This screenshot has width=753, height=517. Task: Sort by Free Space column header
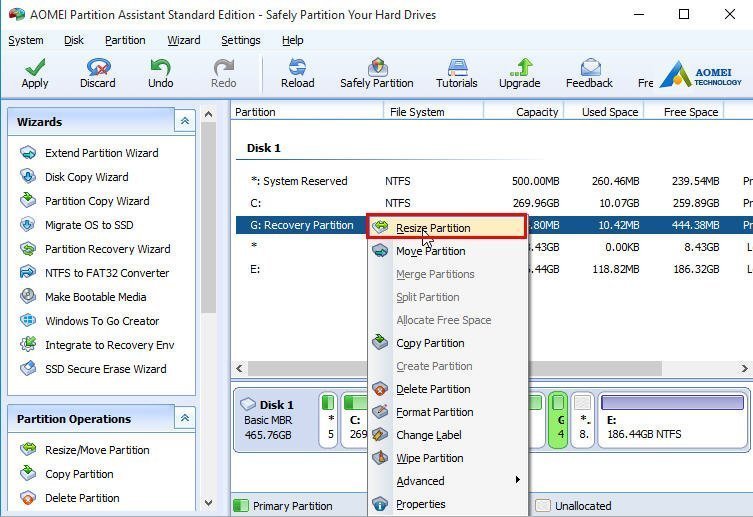tap(684, 112)
